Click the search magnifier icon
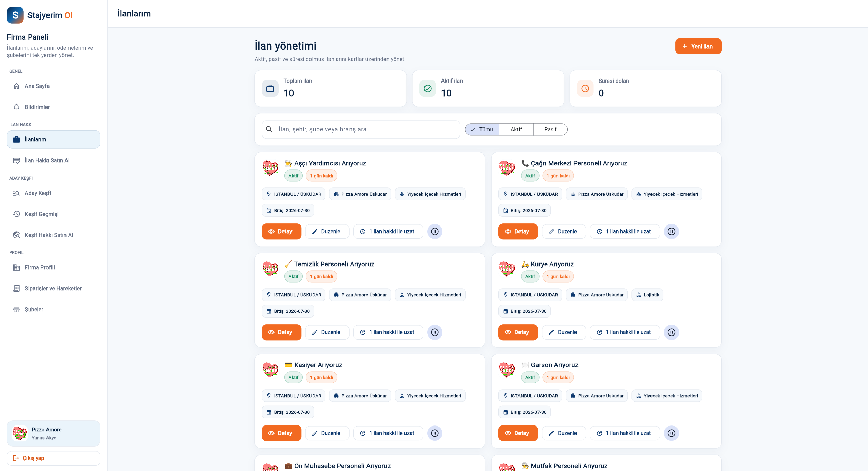 click(x=269, y=129)
